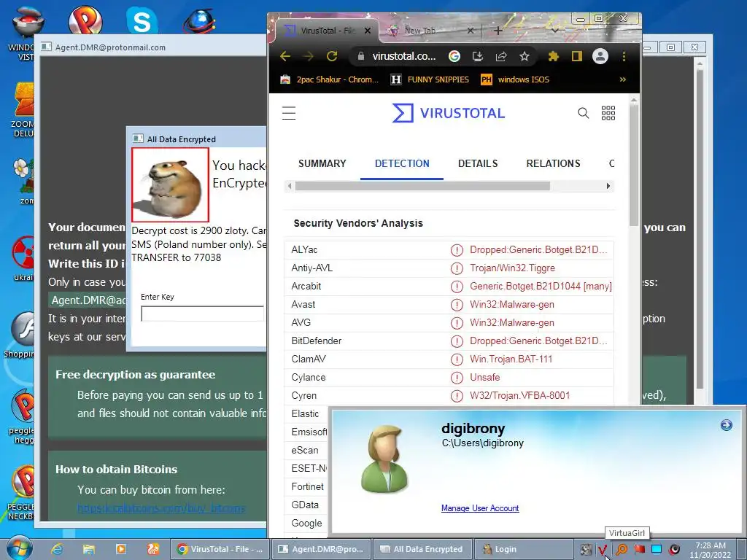Click the Trojan/Win32.Tiggre detection result

coord(512,268)
